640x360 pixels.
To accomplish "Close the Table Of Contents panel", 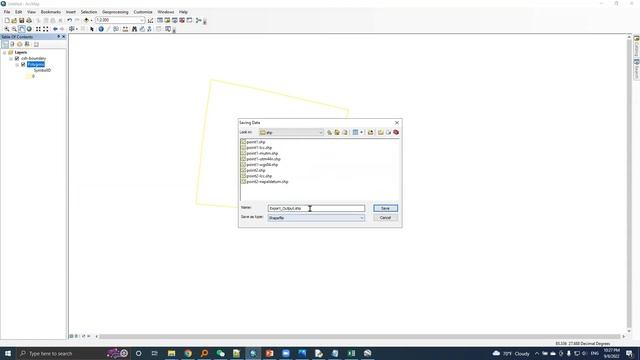I will 63,37.
